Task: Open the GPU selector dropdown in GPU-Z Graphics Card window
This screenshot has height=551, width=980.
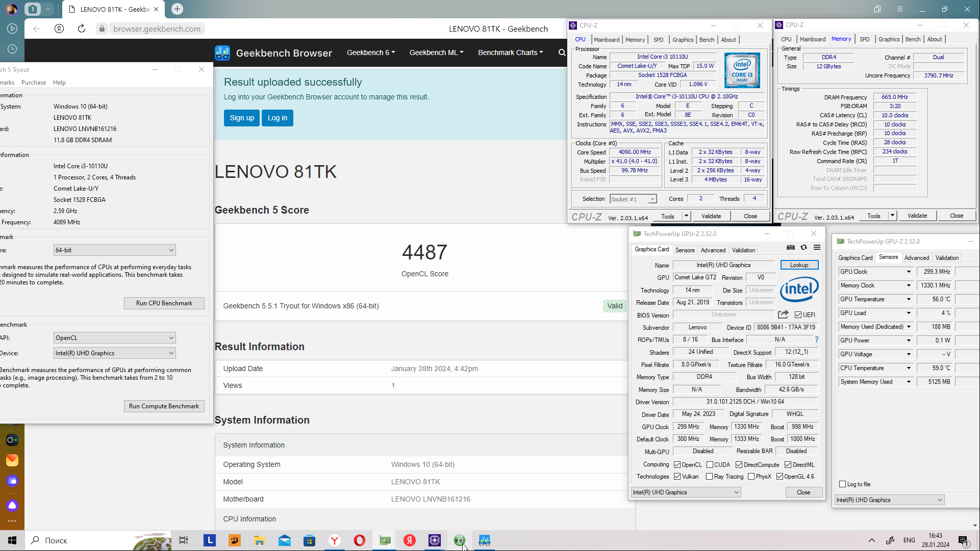Action: [x=686, y=492]
